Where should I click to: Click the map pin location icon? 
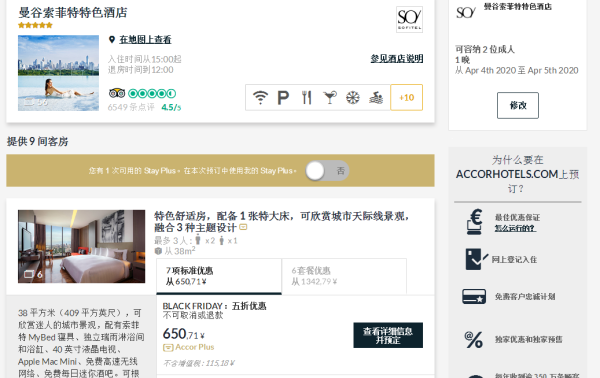click(x=112, y=39)
